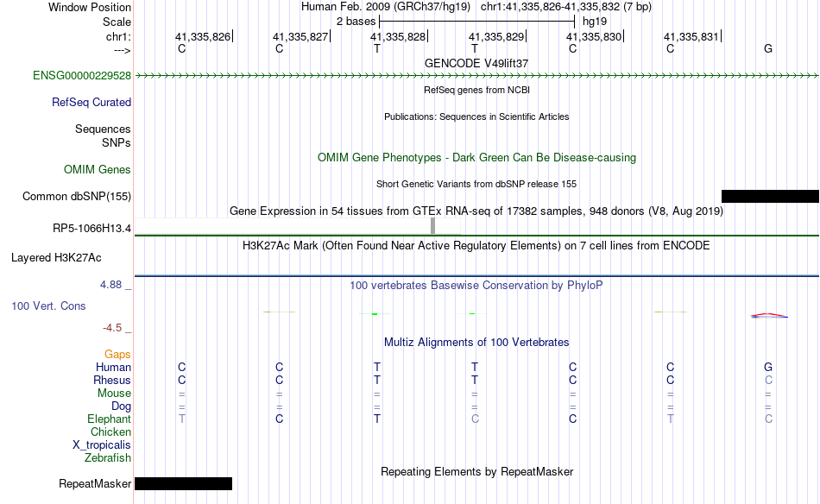Click the -4.5 PhyloP lower scale value

pos(112,328)
